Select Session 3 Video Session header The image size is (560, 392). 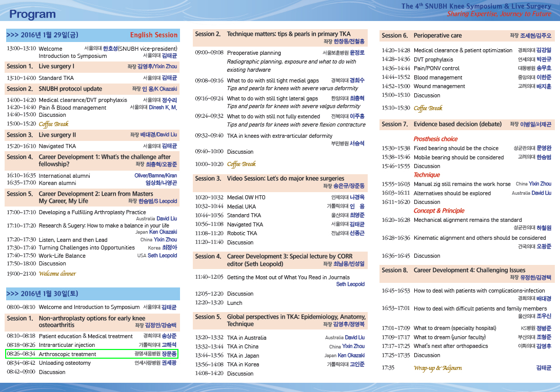pos(280,182)
